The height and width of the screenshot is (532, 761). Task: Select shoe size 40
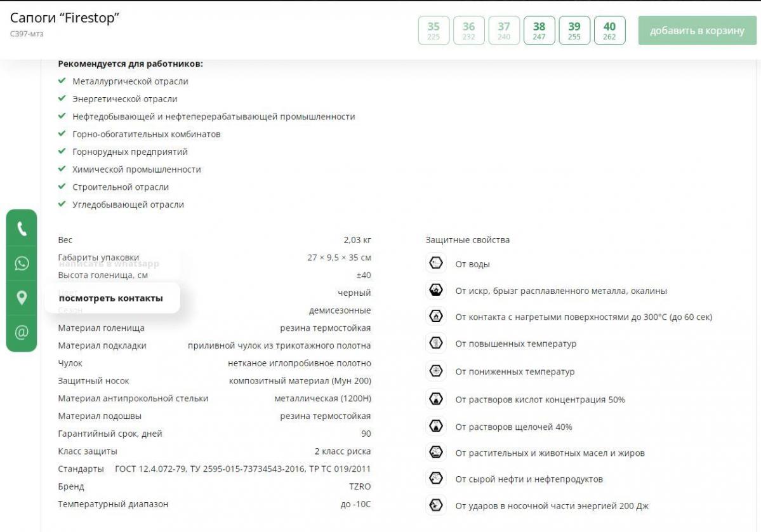point(609,30)
